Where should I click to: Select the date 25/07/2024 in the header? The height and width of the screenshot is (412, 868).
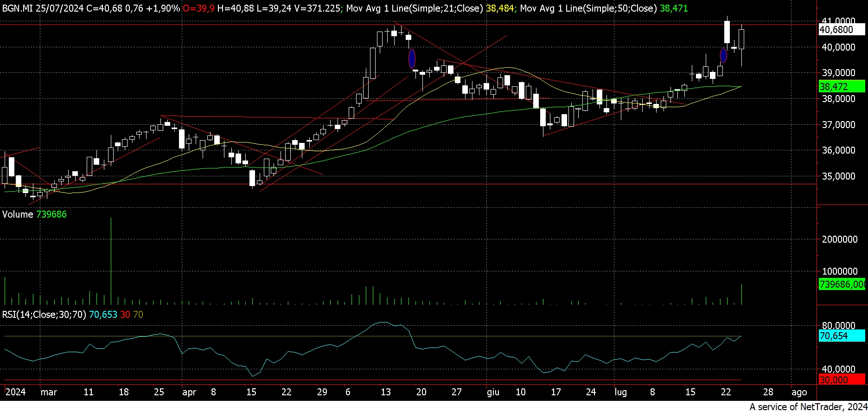point(59,8)
